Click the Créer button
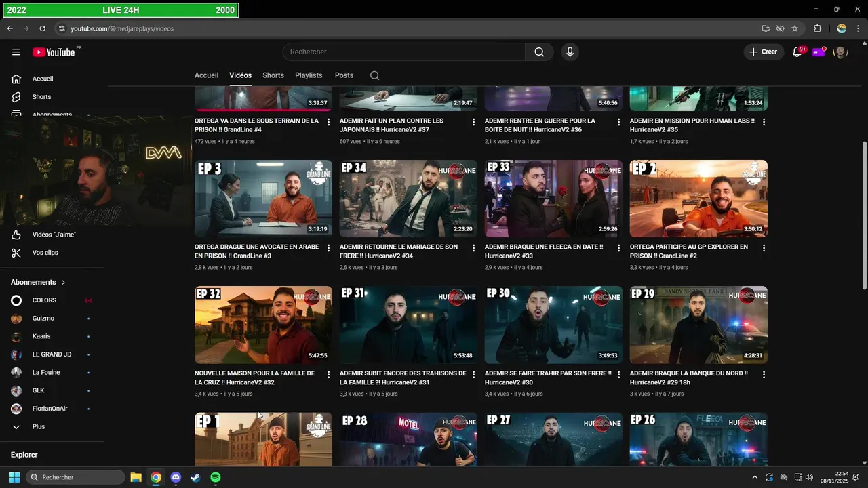The width and height of the screenshot is (868, 488). tap(764, 52)
